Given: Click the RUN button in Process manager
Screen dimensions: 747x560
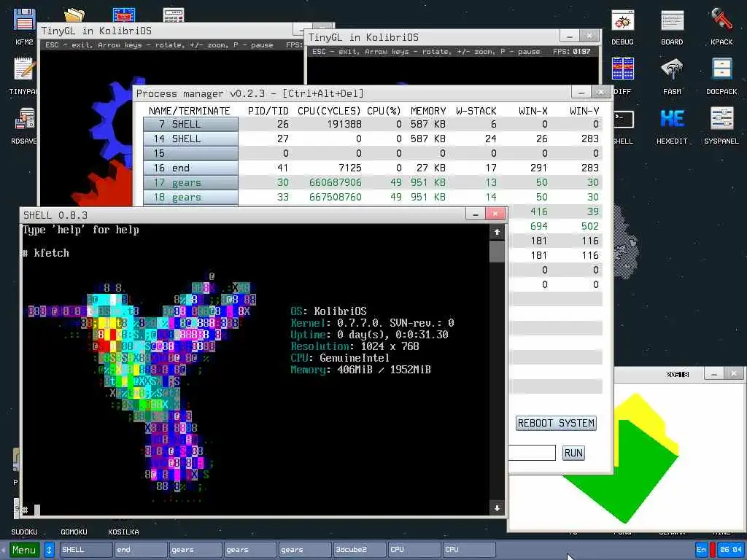Looking at the screenshot, I should coord(573,453).
